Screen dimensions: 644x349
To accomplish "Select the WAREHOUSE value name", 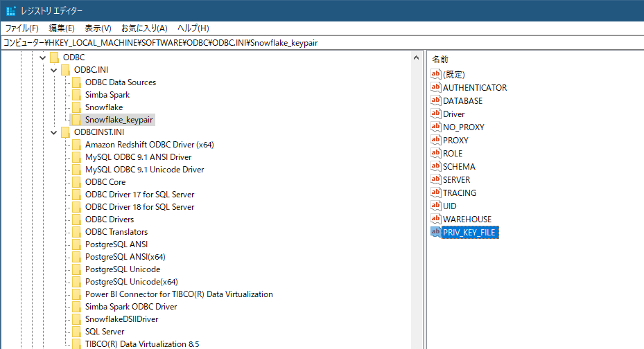I will [467, 219].
